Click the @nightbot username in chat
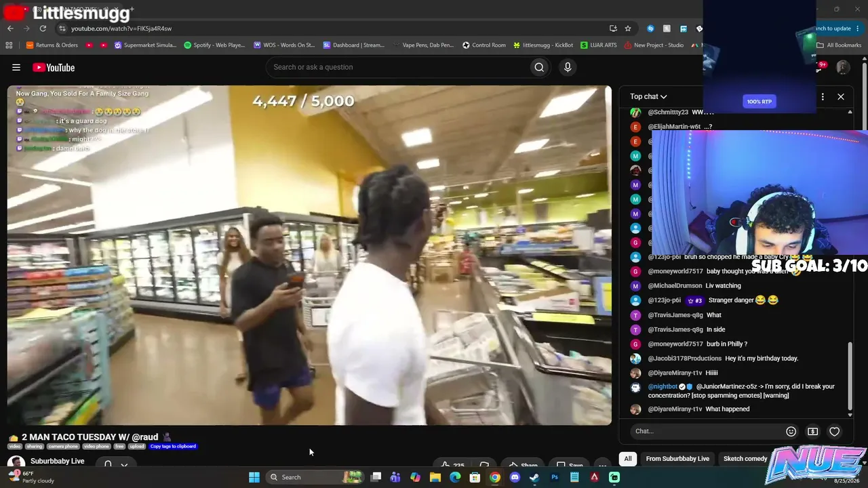 663,386
